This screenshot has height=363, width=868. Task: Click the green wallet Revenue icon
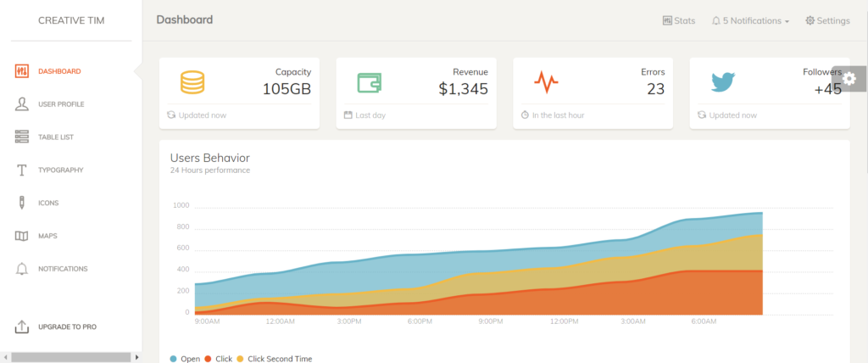coord(370,82)
